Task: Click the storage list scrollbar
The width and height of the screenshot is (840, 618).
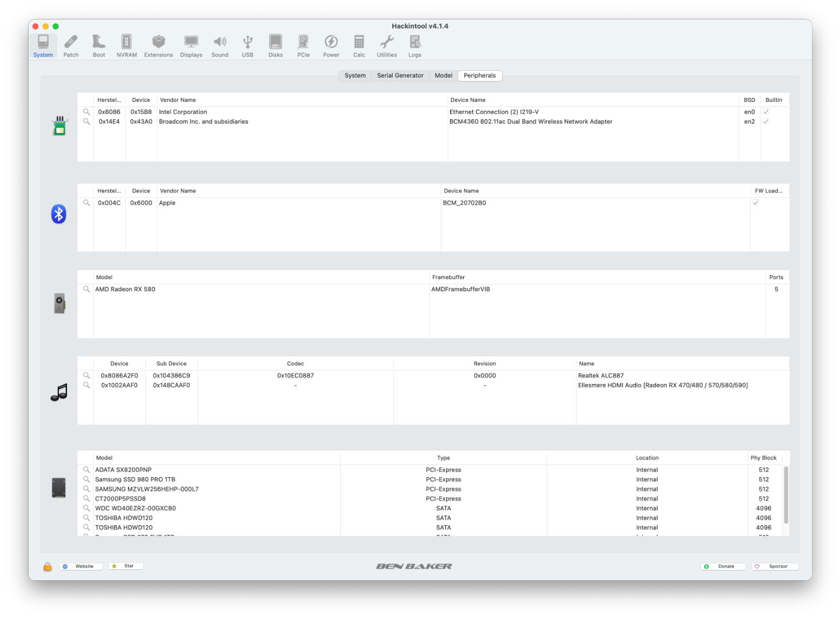Action: coord(786,495)
